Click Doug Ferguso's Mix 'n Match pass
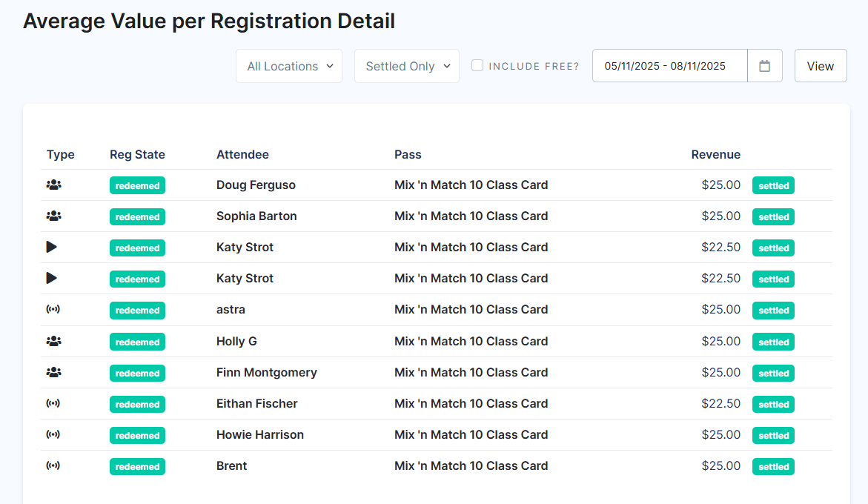Viewport: 868px width, 504px height. tap(471, 185)
